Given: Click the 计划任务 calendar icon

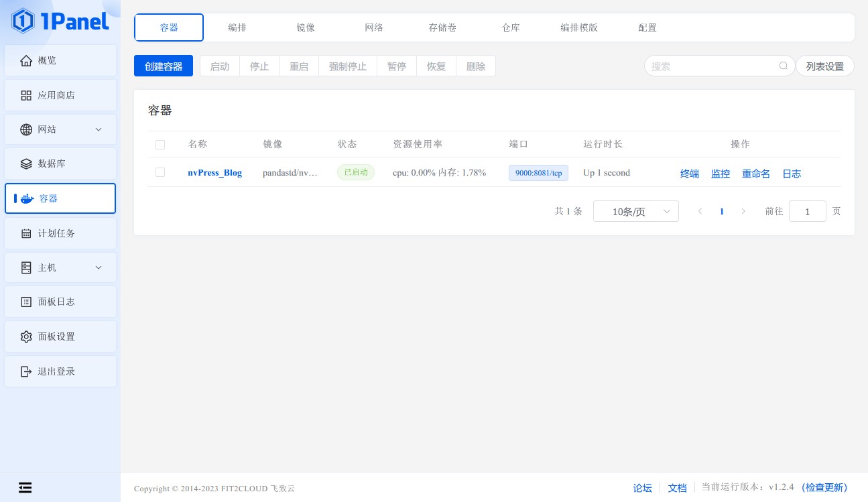Looking at the screenshot, I should 26,233.
